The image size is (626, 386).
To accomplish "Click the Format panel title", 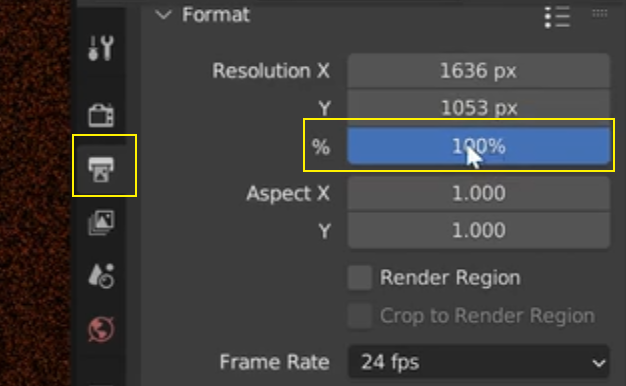I will pos(216,15).
